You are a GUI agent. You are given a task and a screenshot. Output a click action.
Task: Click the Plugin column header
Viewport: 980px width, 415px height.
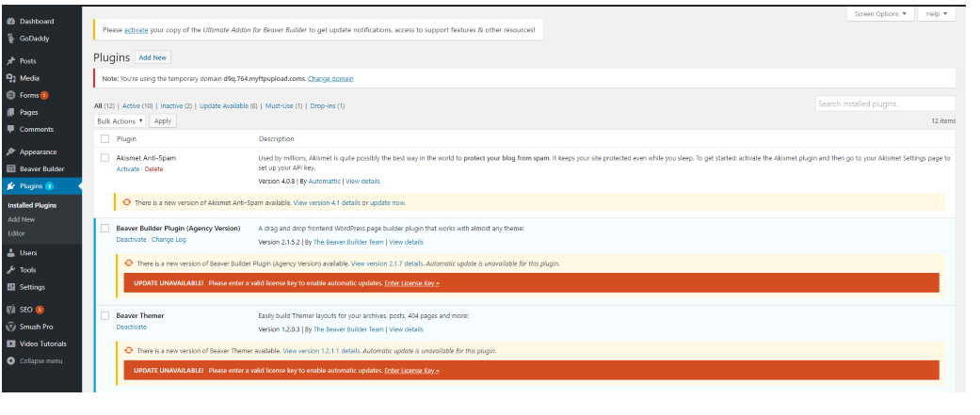pyautogui.click(x=126, y=138)
